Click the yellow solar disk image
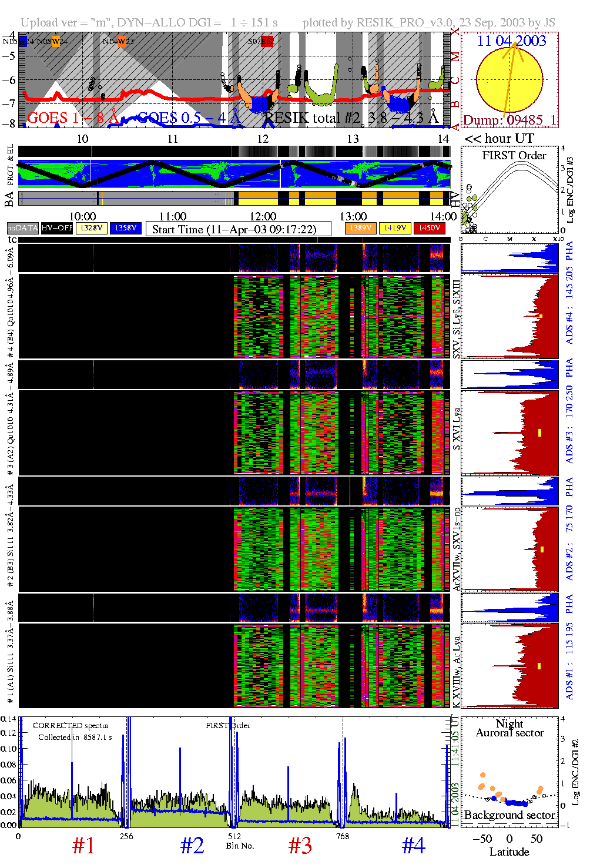The image size is (590, 868). (x=509, y=79)
